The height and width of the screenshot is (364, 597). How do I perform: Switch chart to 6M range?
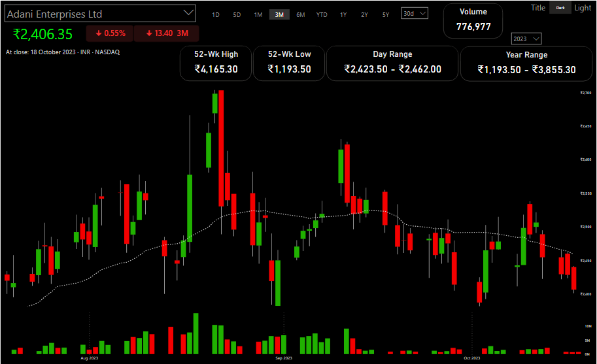[x=300, y=14]
